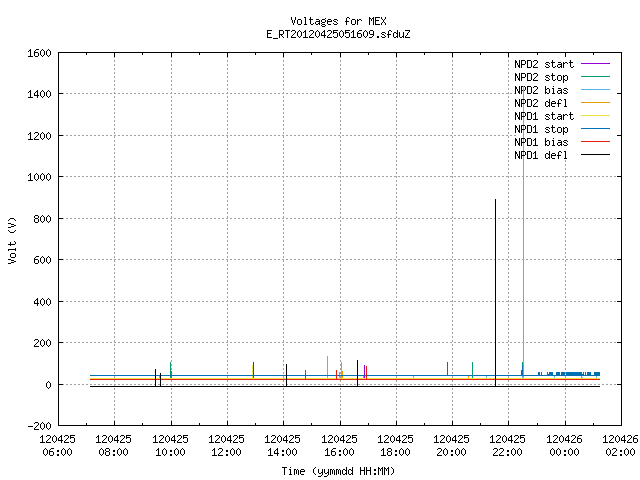The width and height of the screenshot is (640, 480).
Task: Click the 1200 y-axis tick label
Action: point(39,136)
